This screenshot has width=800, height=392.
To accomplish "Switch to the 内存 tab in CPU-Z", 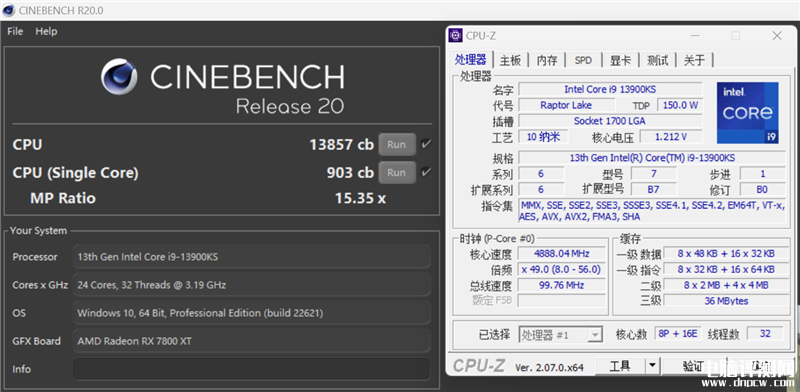I will click(547, 60).
